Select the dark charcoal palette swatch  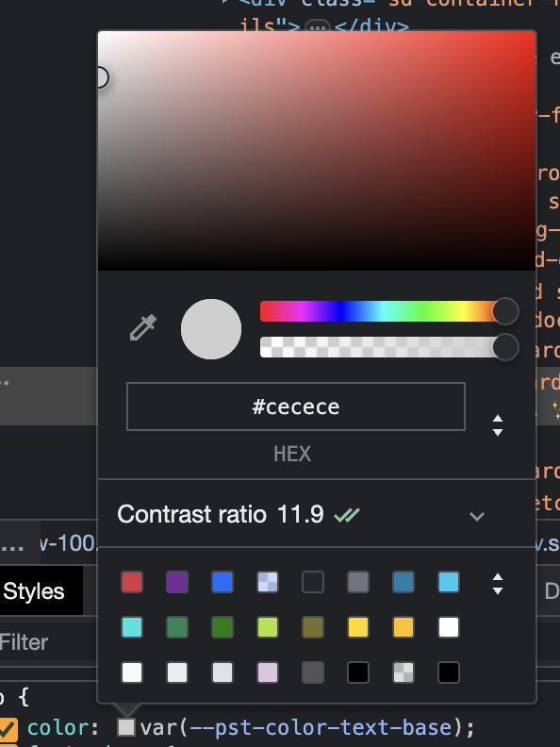click(x=313, y=582)
